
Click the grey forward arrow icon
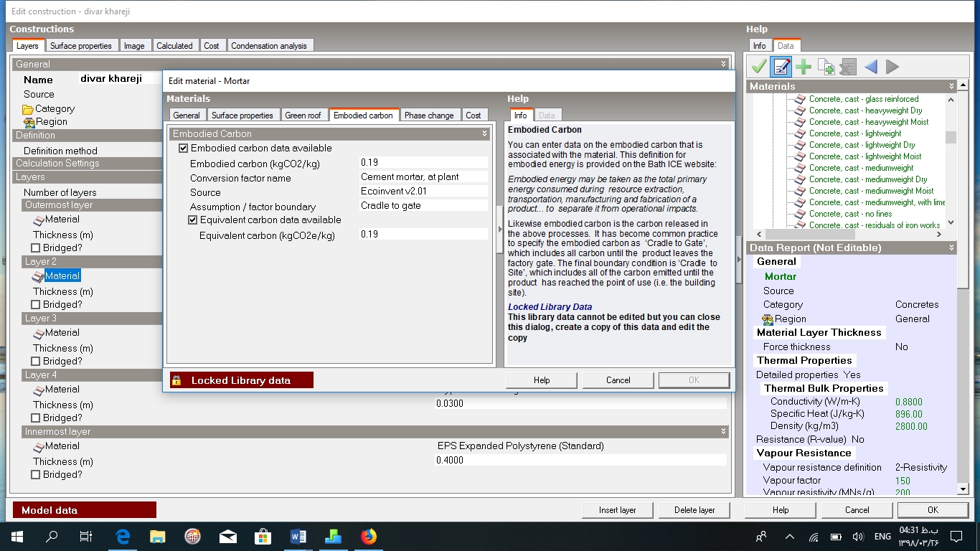892,67
